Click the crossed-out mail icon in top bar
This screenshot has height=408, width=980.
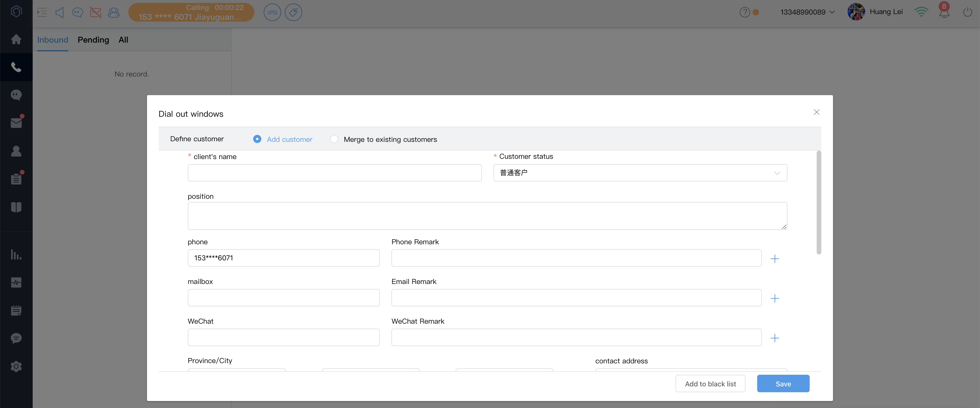click(x=95, y=12)
